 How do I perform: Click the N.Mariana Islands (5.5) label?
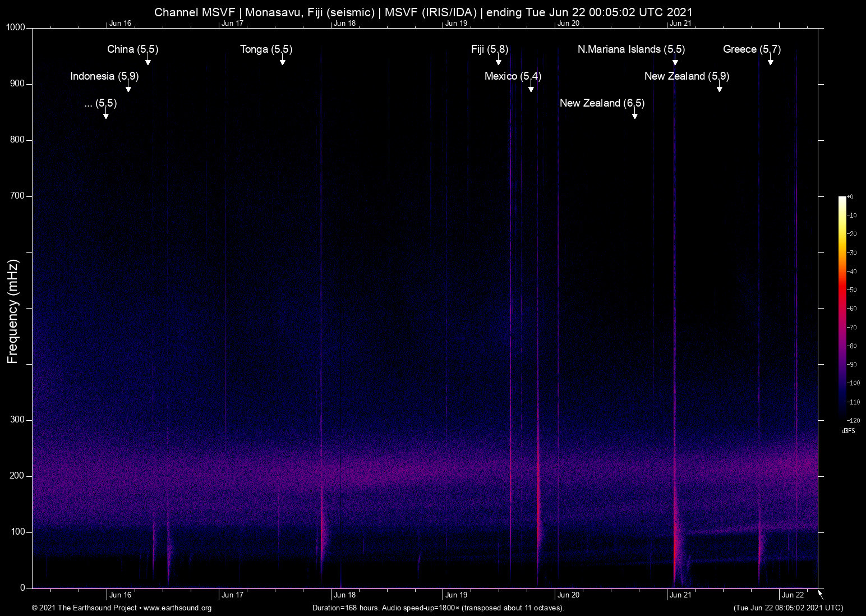[632, 49]
